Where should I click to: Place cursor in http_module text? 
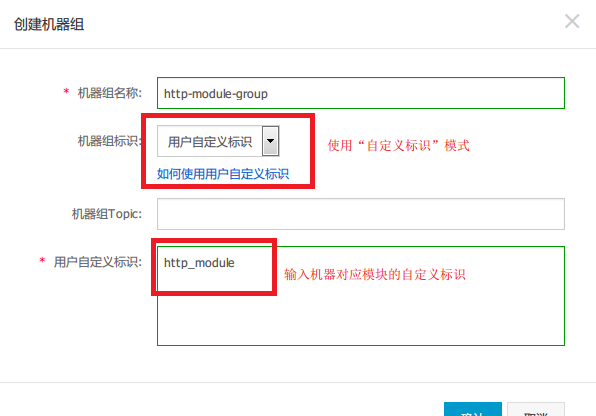[199, 263]
